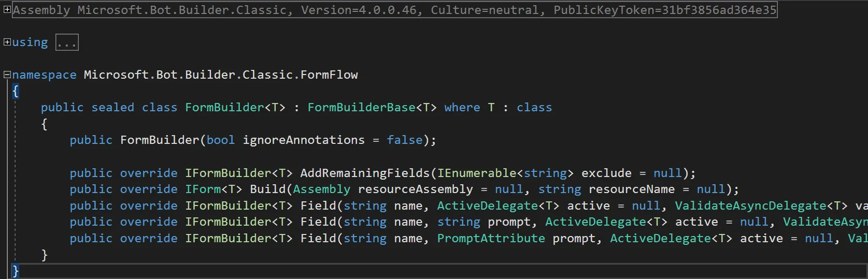This screenshot has height=279, width=868.
Task: Click the FormBuilder<T> class name
Action: 235,107
